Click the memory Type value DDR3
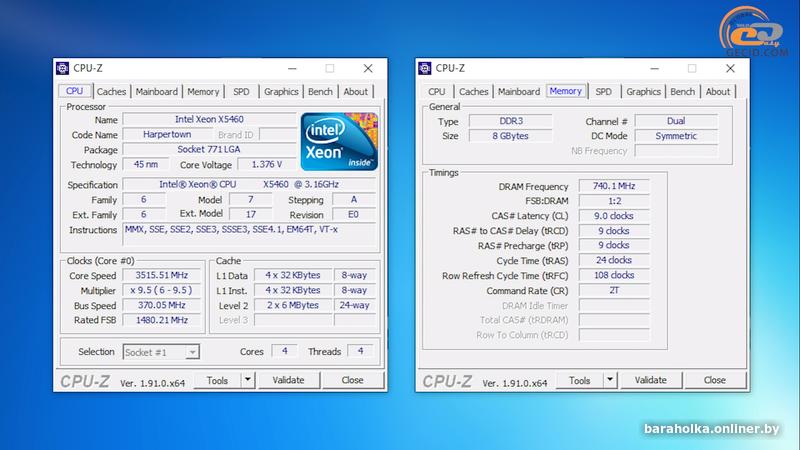Image resolution: width=800 pixels, height=450 pixels. pos(511,121)
